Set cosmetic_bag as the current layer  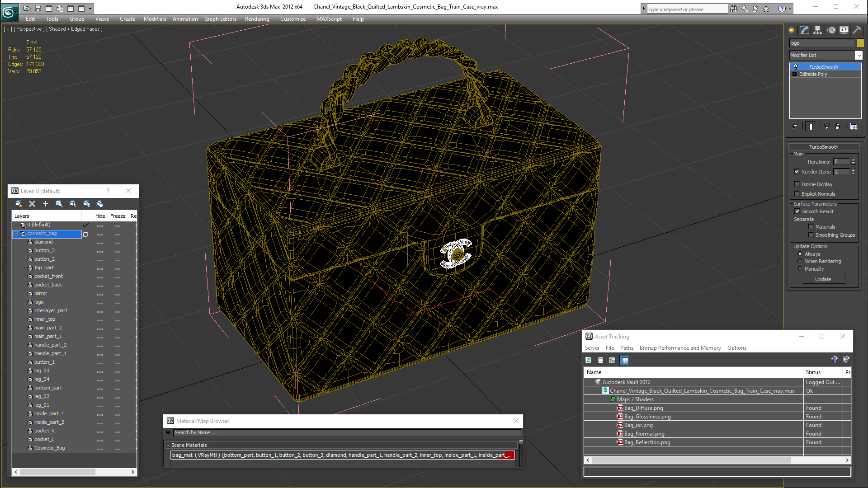85,234
